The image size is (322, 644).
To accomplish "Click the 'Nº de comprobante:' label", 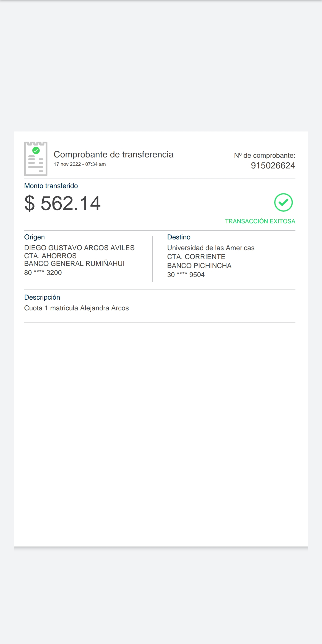I will [x=264, y=156].
